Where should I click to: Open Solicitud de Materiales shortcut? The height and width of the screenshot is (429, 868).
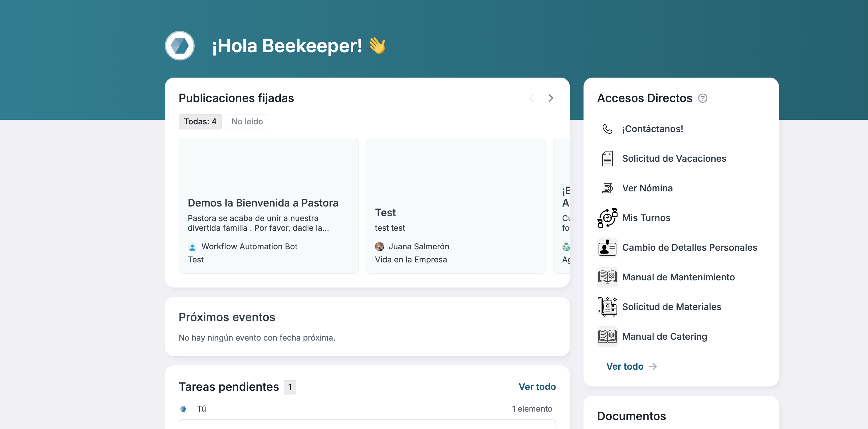[x=672, y=307]
